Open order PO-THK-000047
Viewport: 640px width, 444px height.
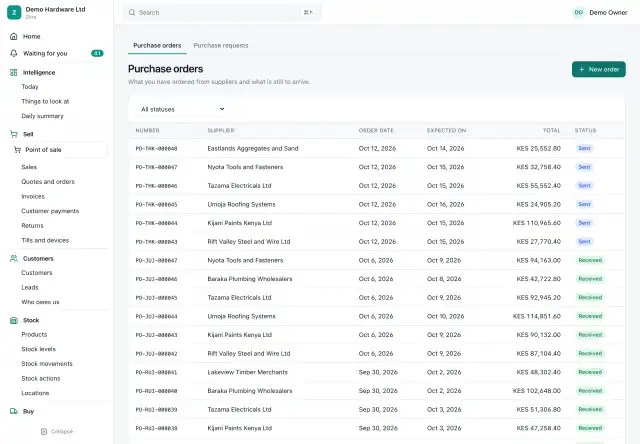click(x=156, y=167)
